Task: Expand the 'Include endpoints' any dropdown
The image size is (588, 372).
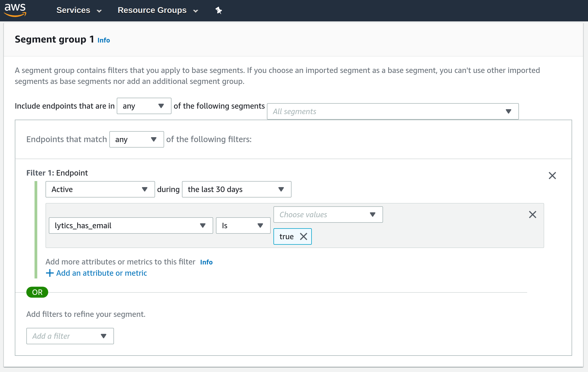Action: click(144, 106)
